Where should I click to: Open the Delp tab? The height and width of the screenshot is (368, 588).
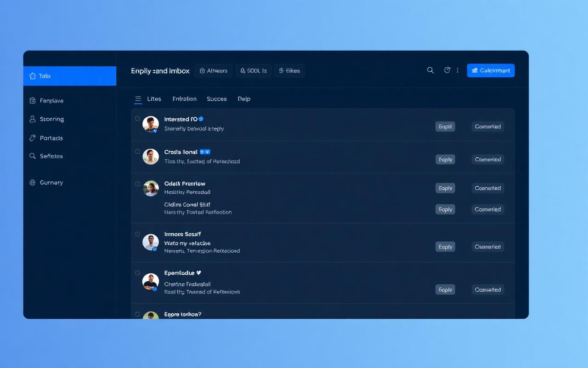(x=244, y=99)
